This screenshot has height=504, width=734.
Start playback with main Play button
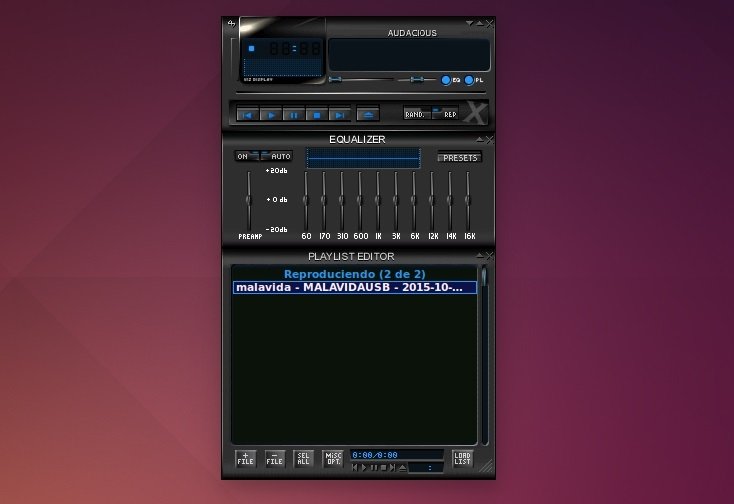(271, 115)
